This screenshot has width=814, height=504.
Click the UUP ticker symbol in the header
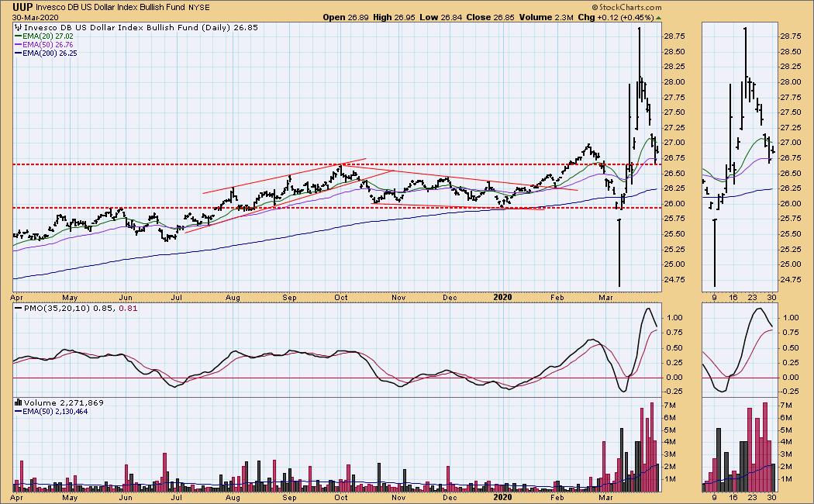pyautogui.click(x=22, y=7)
